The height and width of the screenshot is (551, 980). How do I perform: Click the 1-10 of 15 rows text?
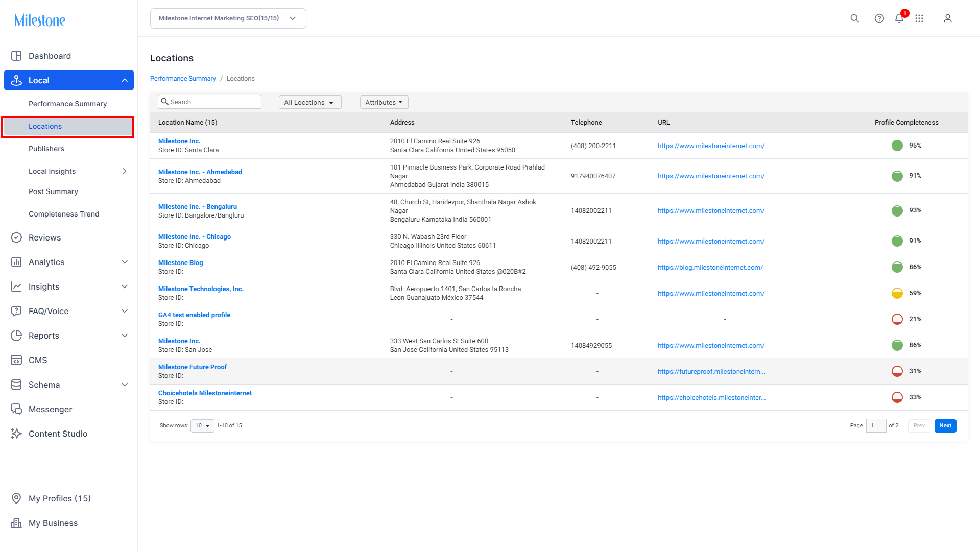click(229, 426)
